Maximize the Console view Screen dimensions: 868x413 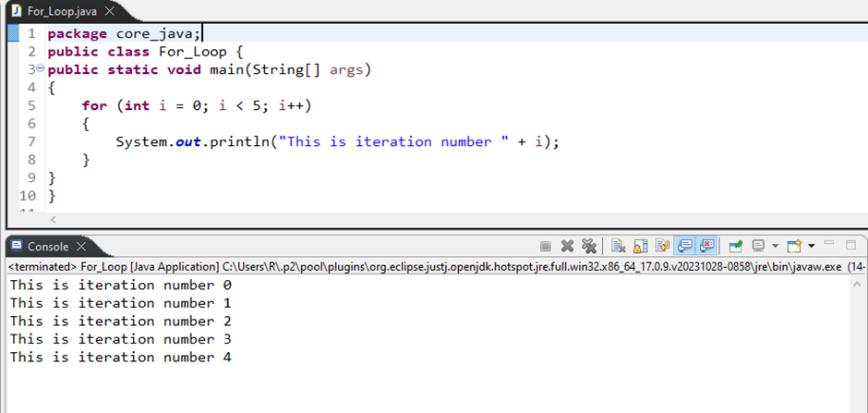point(850,245)
